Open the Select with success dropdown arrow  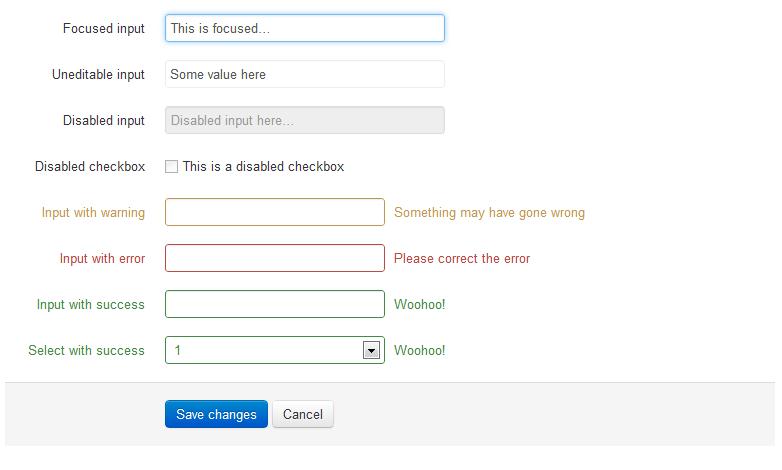371,350
